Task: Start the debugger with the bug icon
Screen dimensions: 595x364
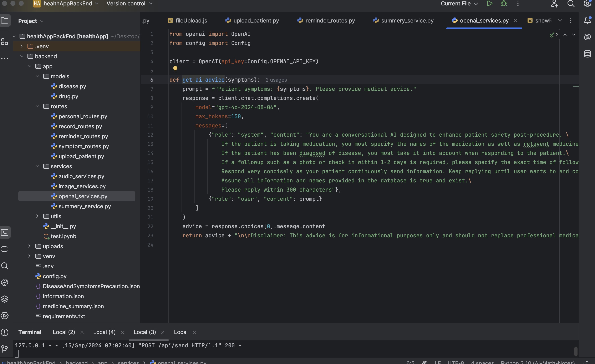Action: click(x=504, y=4)
